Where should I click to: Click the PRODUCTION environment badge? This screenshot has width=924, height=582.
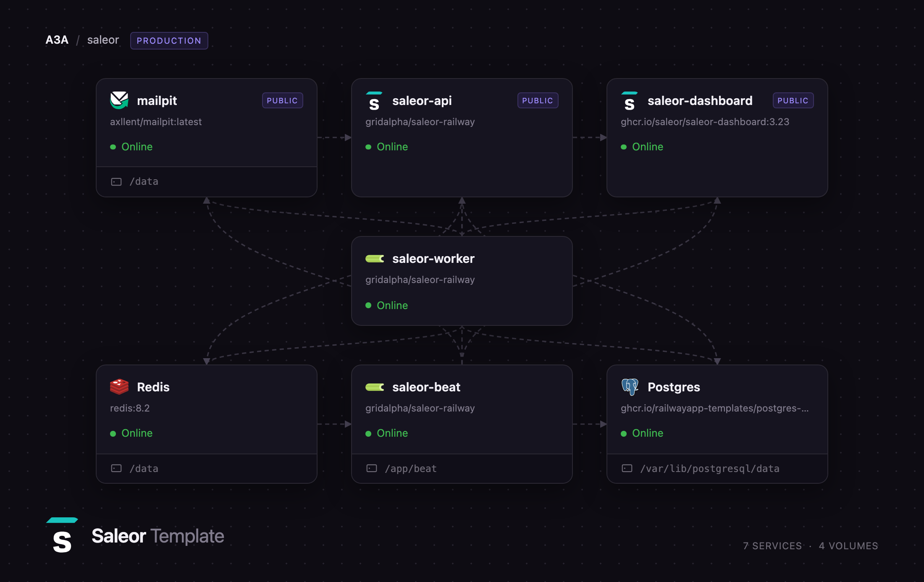pos(169,41)
